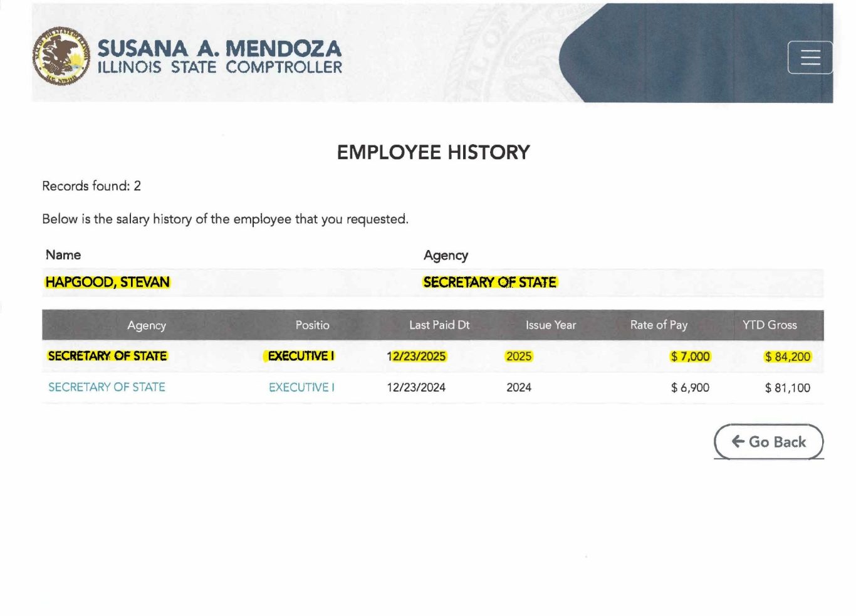Select the employee name HAPGOOD, STEVAN

(x=107, y=282)
